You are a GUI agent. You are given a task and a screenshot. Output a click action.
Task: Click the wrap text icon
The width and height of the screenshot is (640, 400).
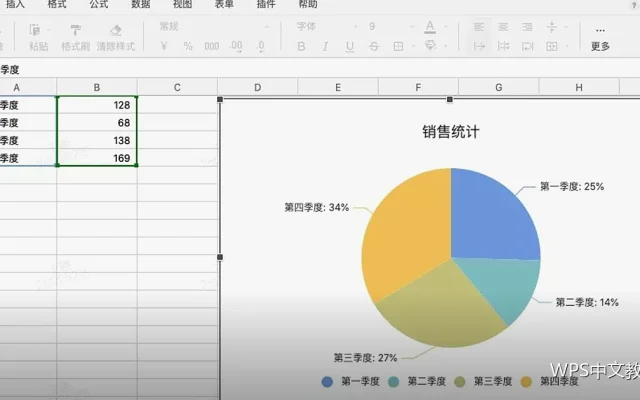(527, 46)
